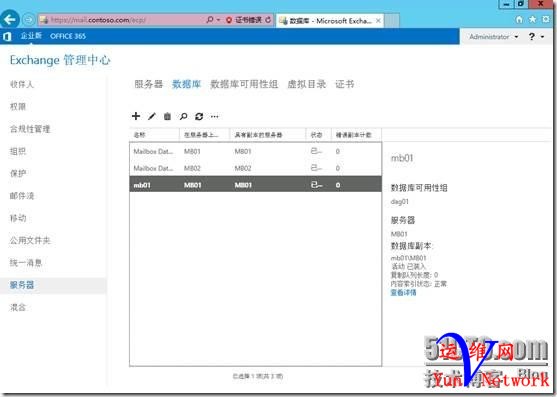Click the certificate error shield icon
557x397 pixels.
(229, 20)
